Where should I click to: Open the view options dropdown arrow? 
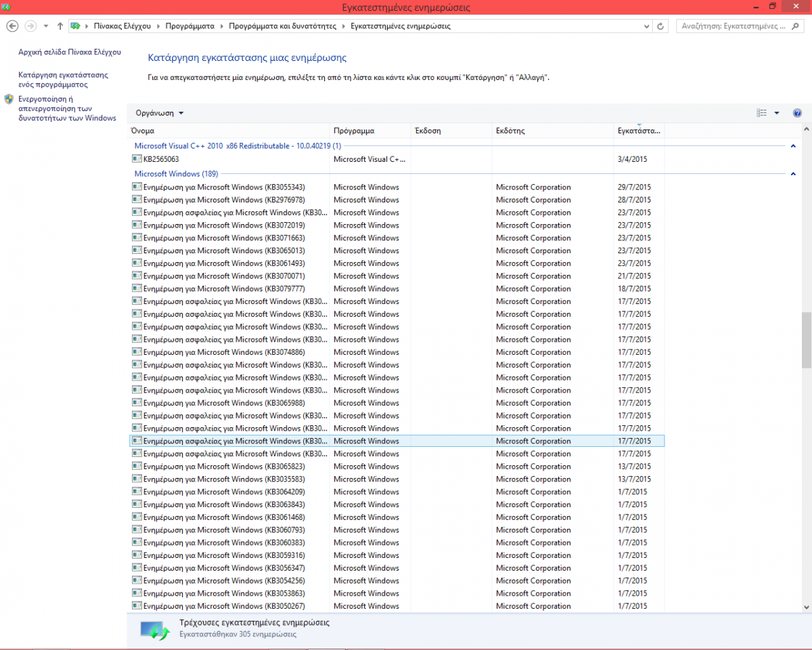(x=777, y=113)
